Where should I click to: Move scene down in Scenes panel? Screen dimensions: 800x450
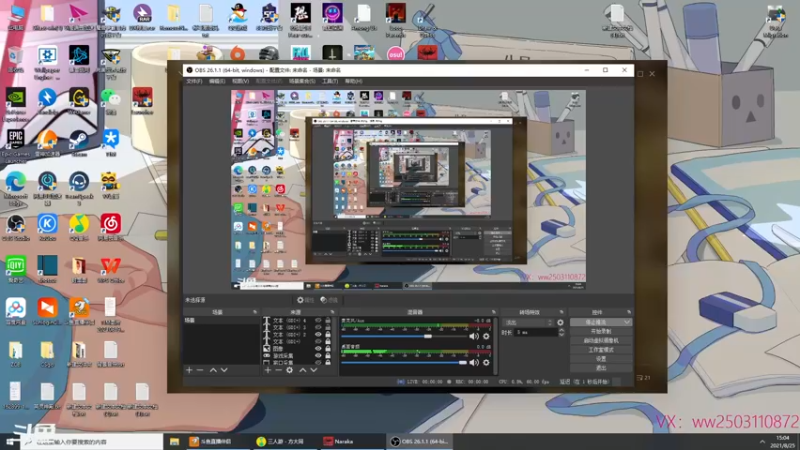224,370
